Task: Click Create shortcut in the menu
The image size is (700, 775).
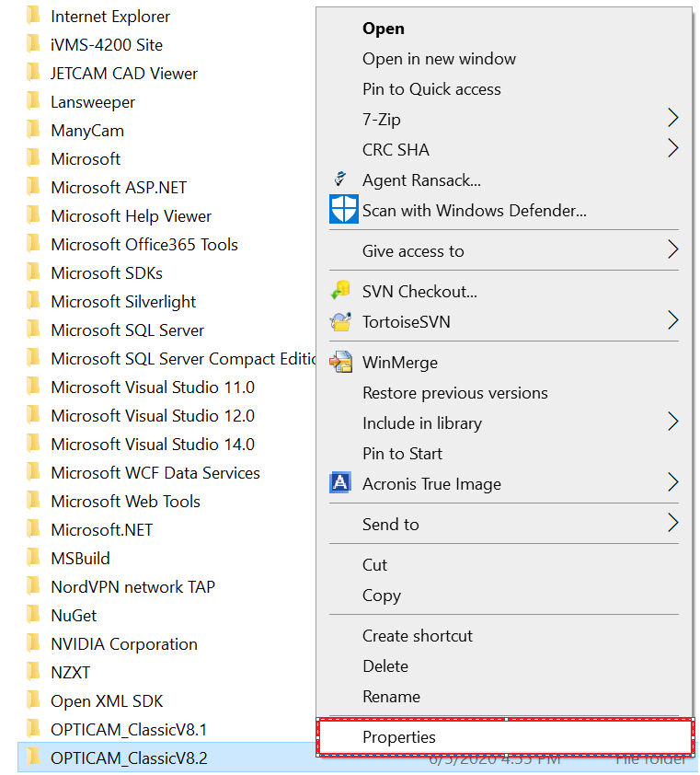Action: [x=417, y=636]
